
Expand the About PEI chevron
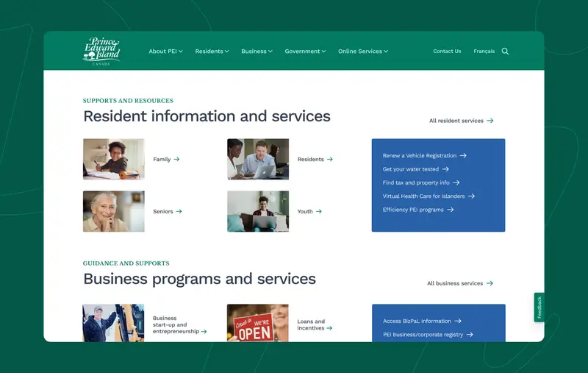(x=181, y=51)
